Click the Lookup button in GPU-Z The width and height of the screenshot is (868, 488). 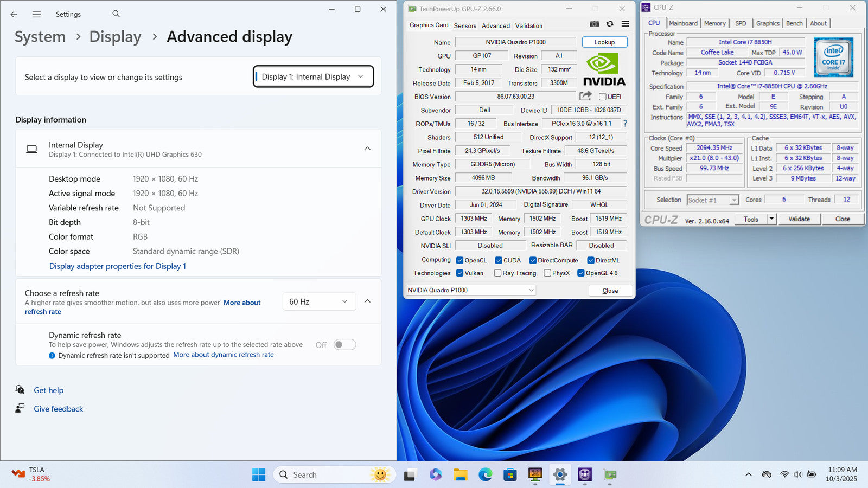coord(604,42)
